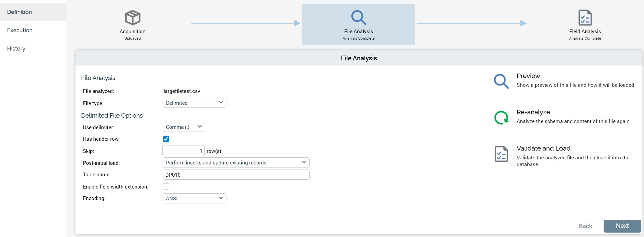Open the Field Analysis checklist step icon

[585, 18]
